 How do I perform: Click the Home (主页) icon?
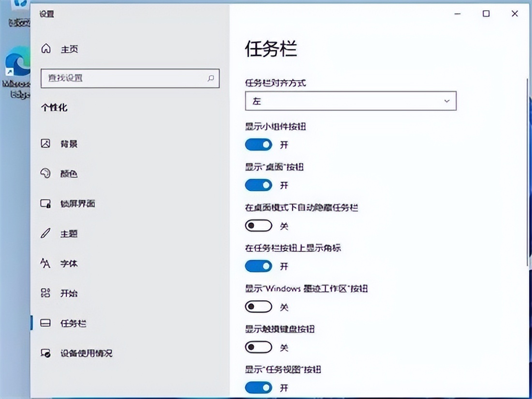point(46,49)
